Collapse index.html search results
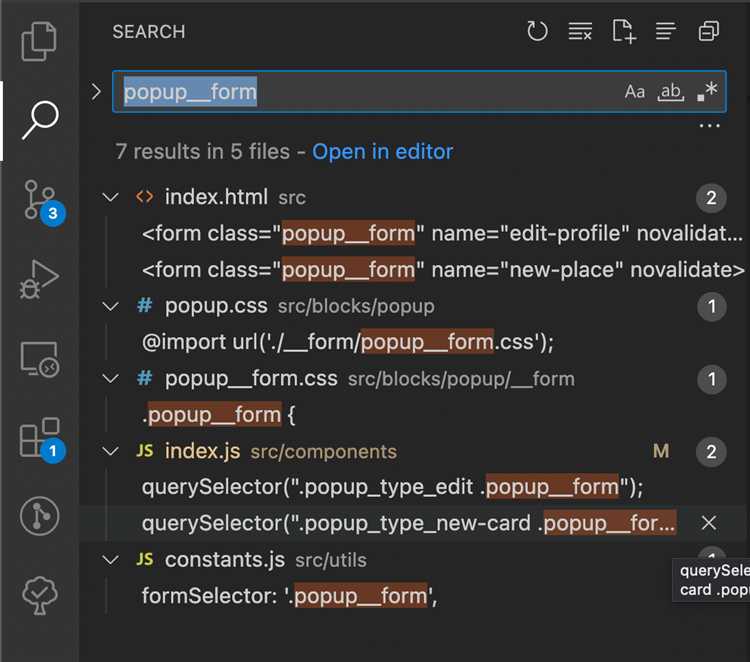The width and height of the screenshot is (750, 662). (110, 197)
